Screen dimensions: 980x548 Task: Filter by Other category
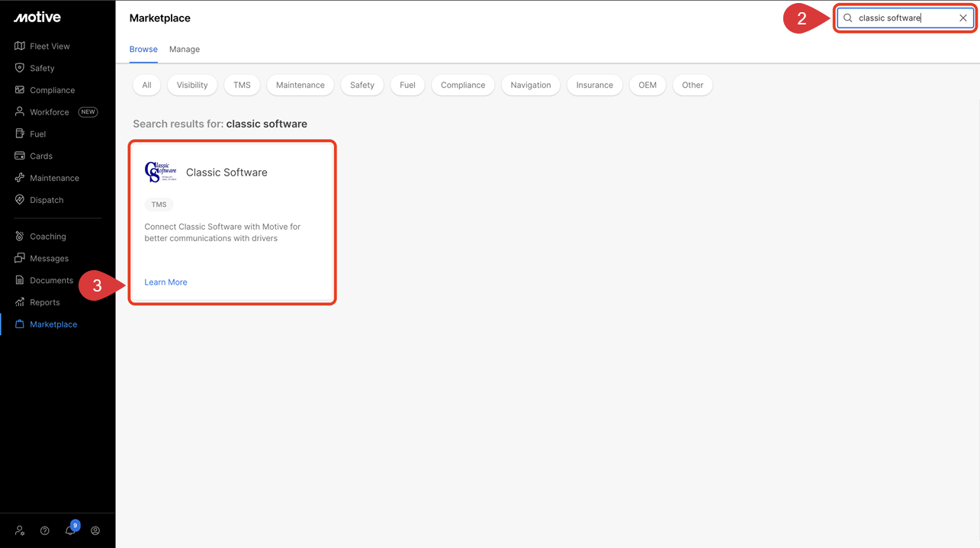tap(692, 85)
